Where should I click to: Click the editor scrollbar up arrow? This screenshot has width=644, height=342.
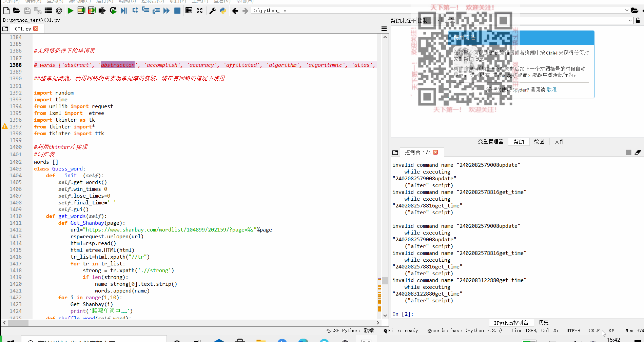(x=385, y=37)
